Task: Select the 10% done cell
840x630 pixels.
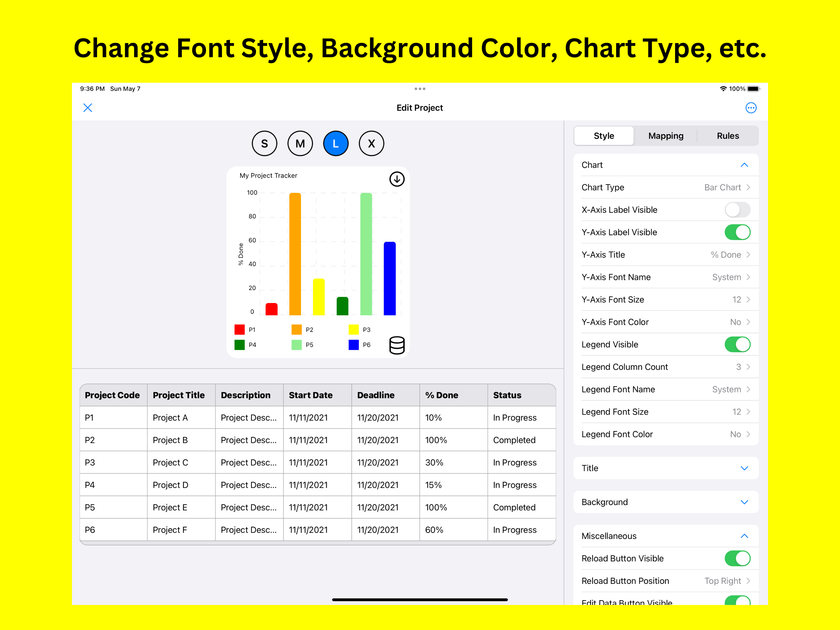Action: pyautogui.click(x=454, y=418)
